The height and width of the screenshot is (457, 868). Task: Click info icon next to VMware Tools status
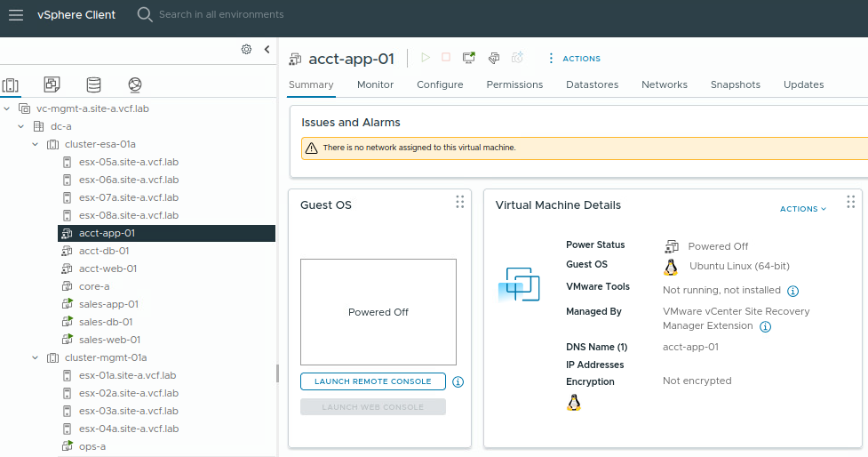(793, 291)
